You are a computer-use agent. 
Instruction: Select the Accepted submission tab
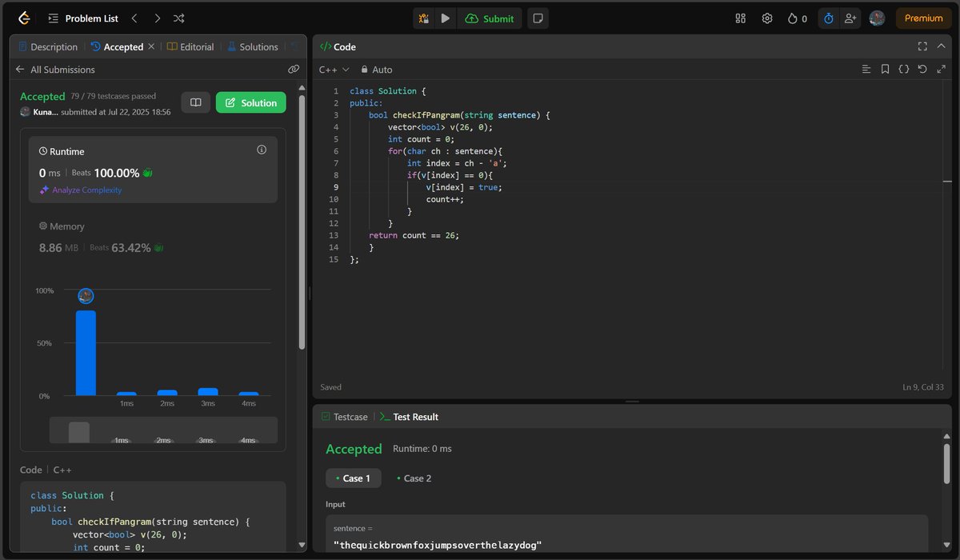pyautogui.click(x=117, y=47)
